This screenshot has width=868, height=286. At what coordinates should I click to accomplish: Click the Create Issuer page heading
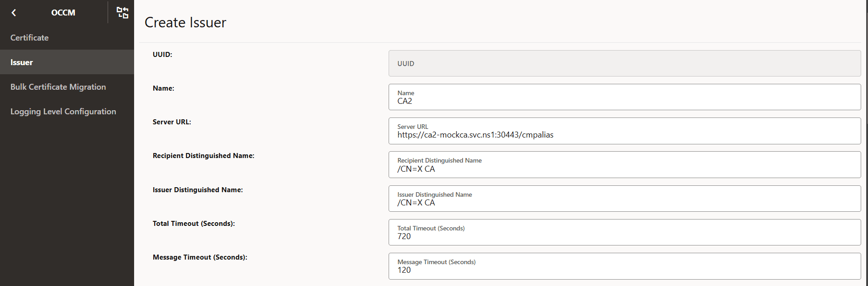pyautogui.click(x=185, y=22)
